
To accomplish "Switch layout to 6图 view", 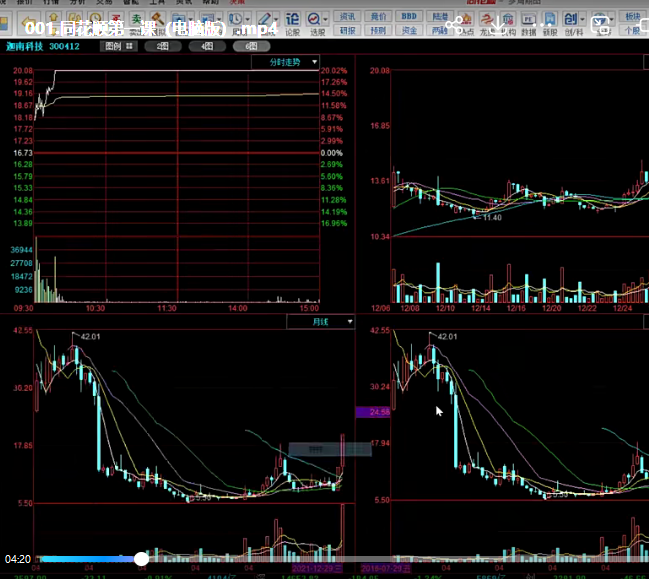I will click(x=249, y=46).
